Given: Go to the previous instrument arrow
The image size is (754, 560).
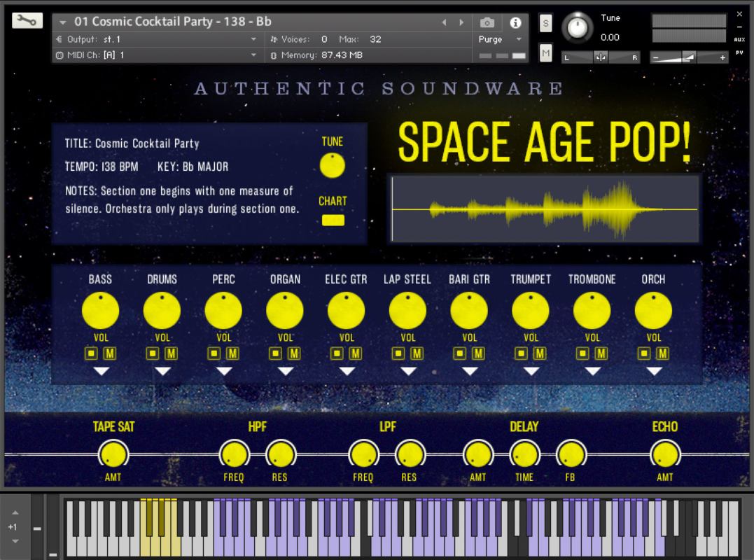Looking at the screenshot, I should [444, 22].
